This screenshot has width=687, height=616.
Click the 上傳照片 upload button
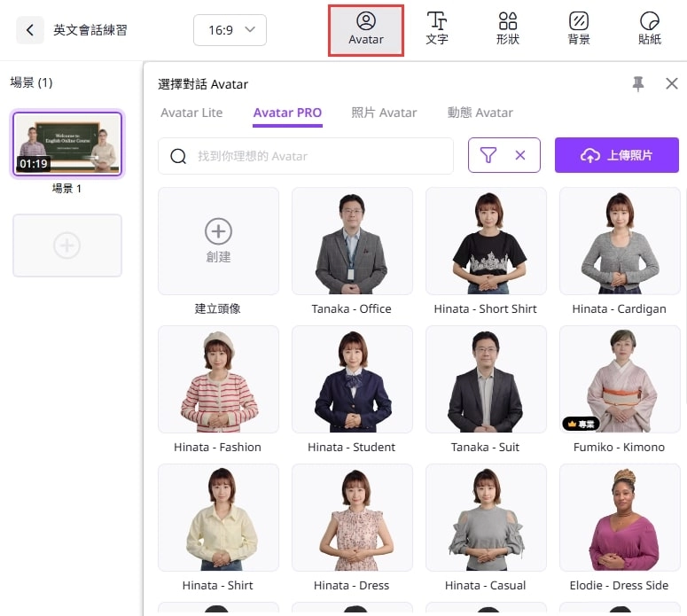tap(616, 155)
